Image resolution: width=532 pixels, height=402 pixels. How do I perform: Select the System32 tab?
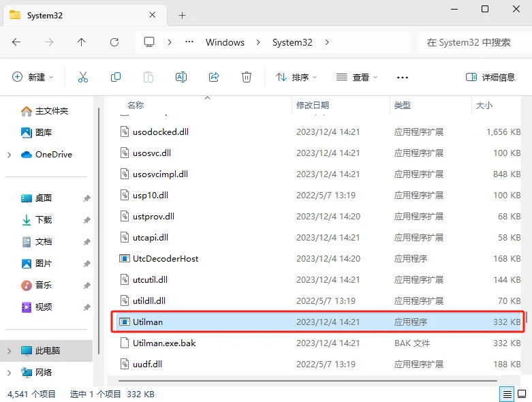pyautogui.click(x=85, y=15)
